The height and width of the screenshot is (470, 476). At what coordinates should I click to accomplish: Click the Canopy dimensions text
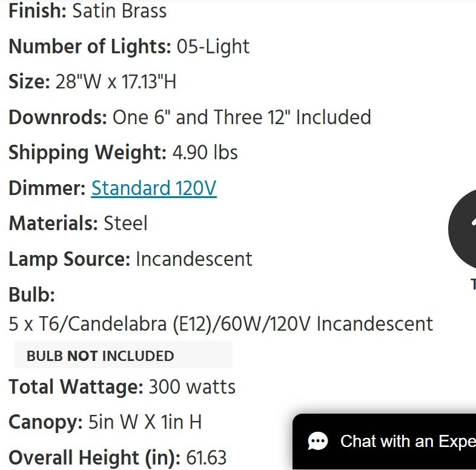[105, 422]
